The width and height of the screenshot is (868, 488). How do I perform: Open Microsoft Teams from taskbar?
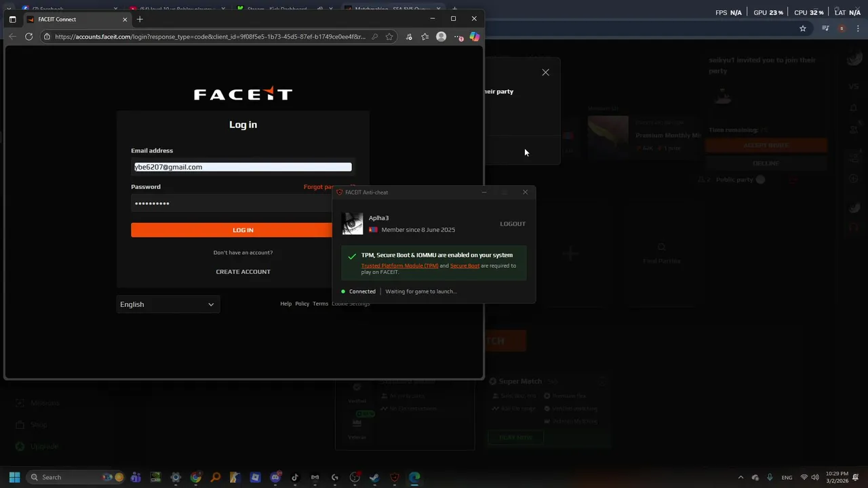136,477
